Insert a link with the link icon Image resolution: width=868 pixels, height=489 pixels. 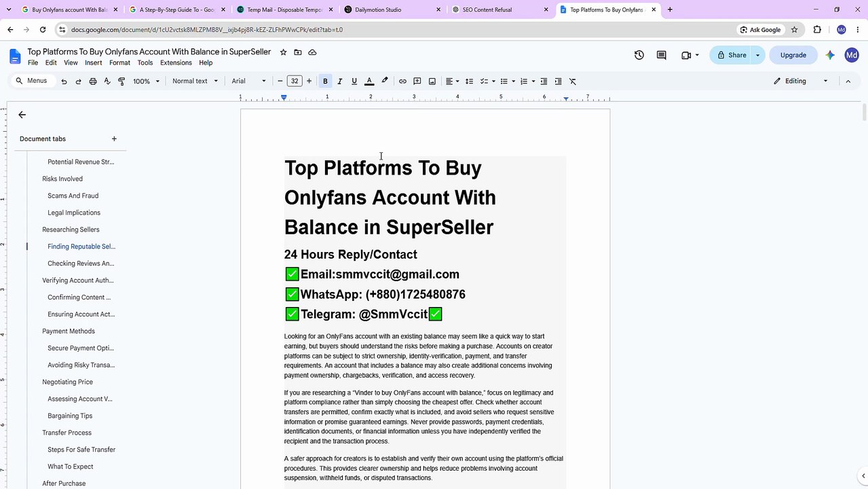[402, 81]
